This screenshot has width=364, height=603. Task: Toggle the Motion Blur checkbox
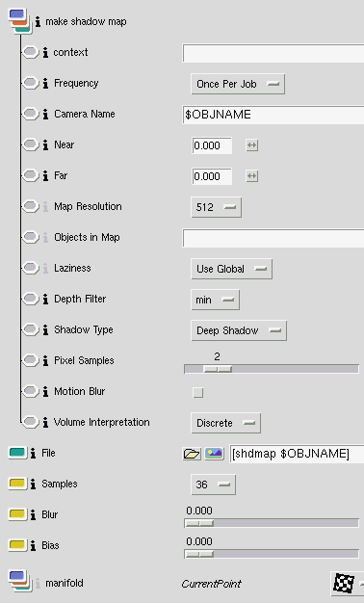coord(198,392)
